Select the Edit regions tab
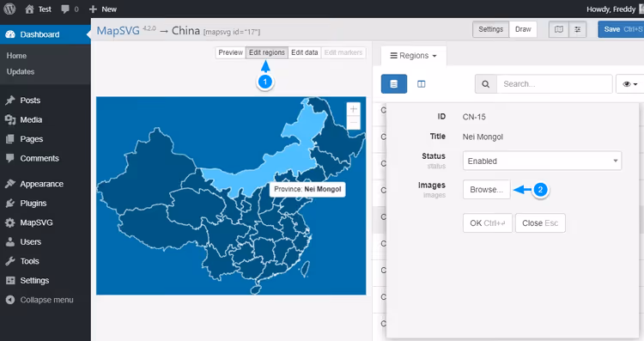This screenshot has width=644, height=341. point(266,52)
